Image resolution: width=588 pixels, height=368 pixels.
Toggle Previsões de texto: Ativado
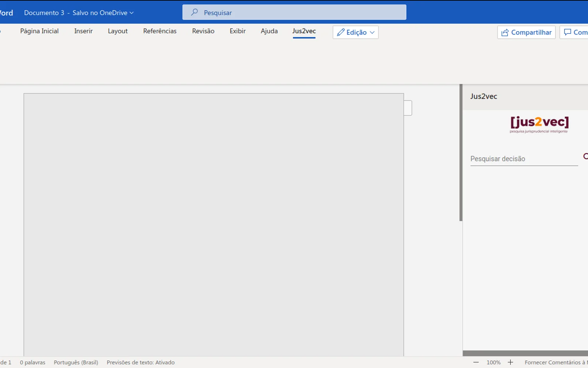point(141,362)
